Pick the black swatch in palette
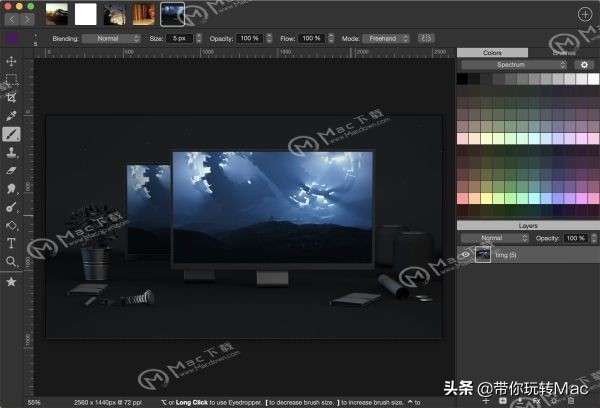 (463, 79)
